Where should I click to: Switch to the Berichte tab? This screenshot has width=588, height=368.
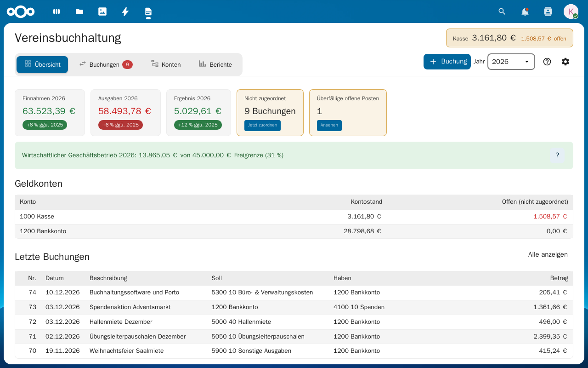pyautogui.click(x=215, y=64)
